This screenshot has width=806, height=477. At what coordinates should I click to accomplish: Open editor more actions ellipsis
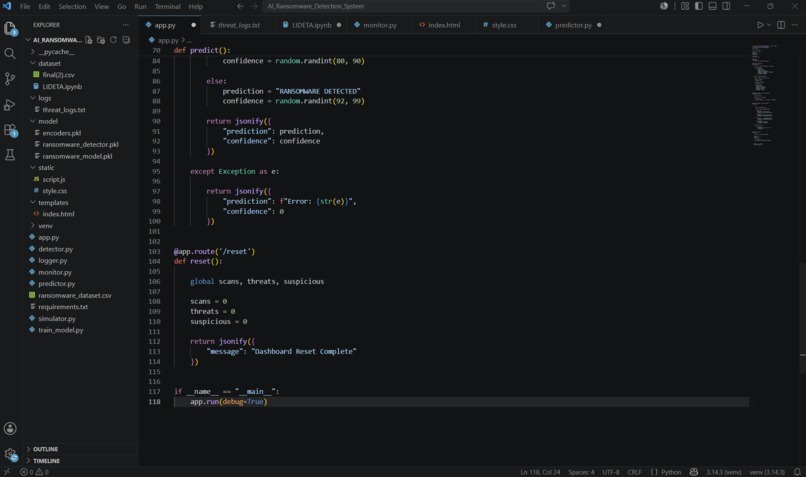[795, 25]
